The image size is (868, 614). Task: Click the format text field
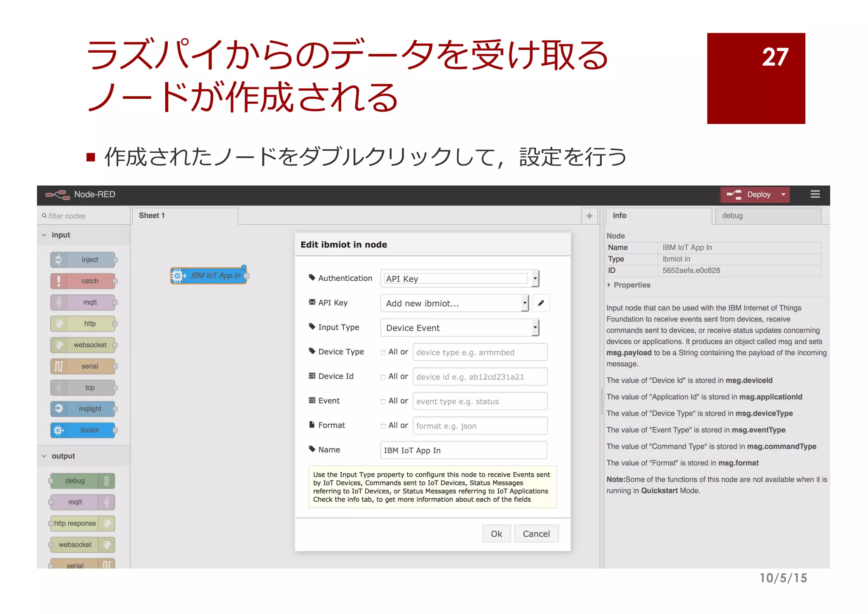(480, 426)
